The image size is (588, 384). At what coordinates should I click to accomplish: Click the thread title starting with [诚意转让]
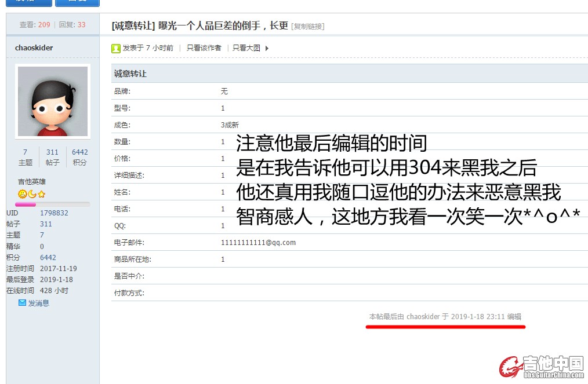click(200, 25)
